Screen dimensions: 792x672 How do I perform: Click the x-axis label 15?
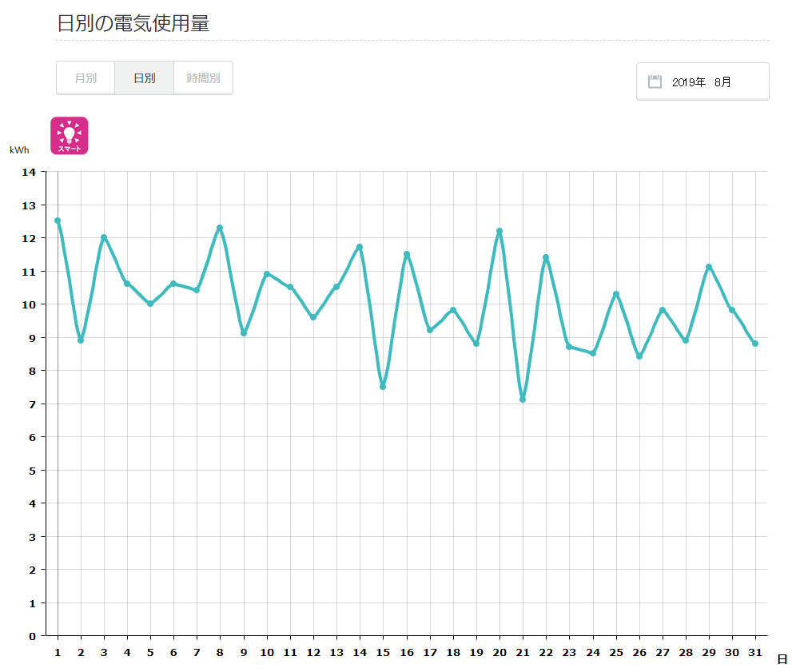[383, 652]
